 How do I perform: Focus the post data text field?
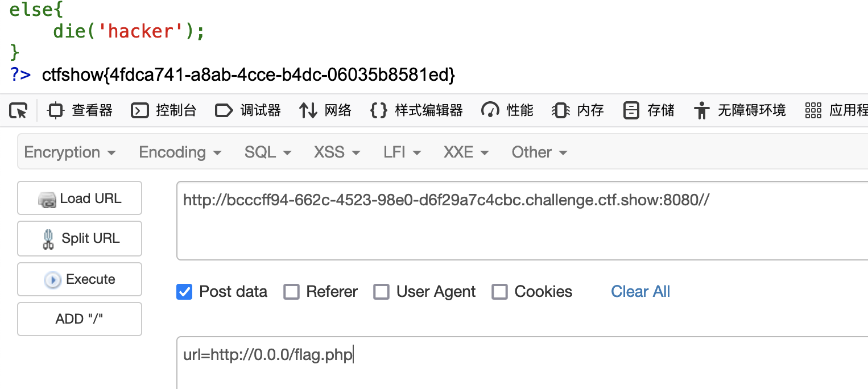(522, 363)
